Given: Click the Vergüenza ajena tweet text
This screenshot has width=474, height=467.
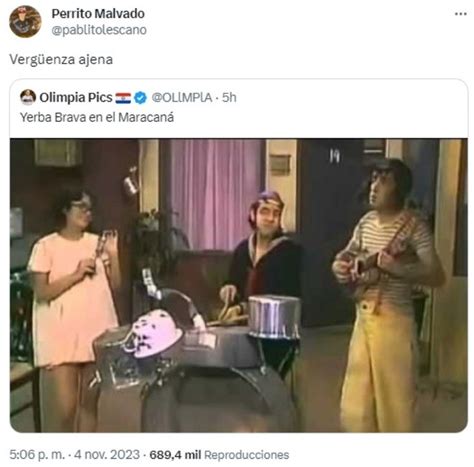Looking at the screenshot, I should tap(61, 60).
